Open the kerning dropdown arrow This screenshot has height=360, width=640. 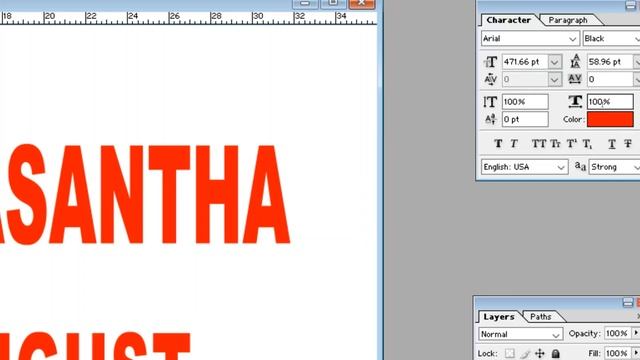[x=554, y=79]
